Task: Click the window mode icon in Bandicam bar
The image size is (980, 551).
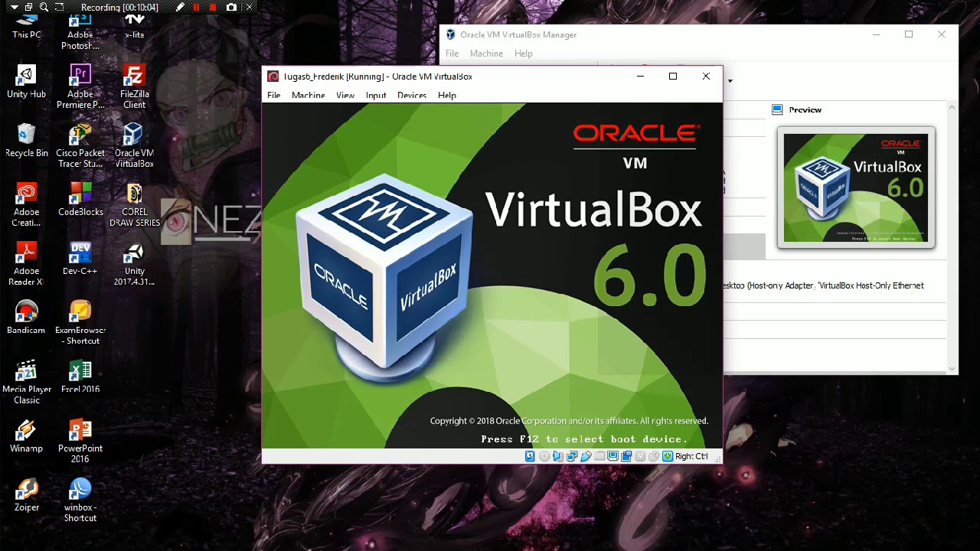Action: [28, 7]
